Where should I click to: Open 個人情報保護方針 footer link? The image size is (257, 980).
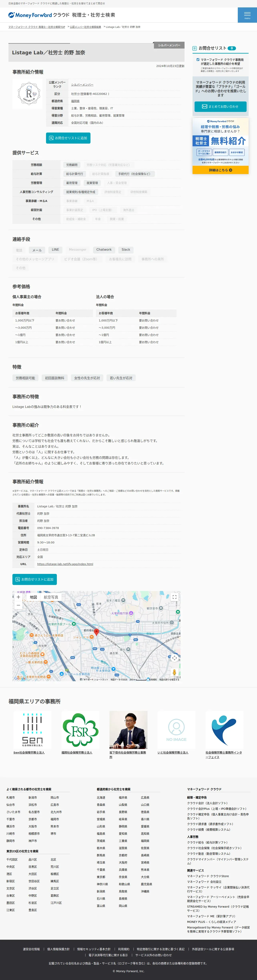coord(58,949)
